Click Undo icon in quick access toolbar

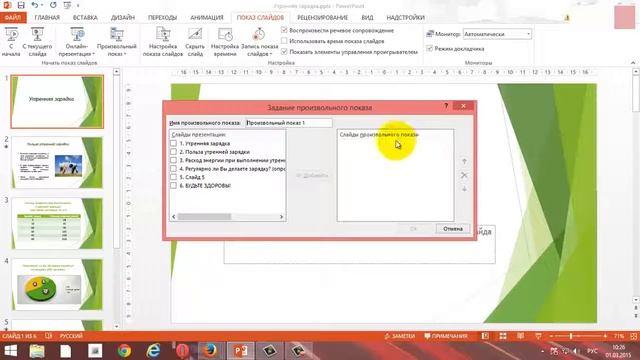pyautogui.click(x=35, y=5)
